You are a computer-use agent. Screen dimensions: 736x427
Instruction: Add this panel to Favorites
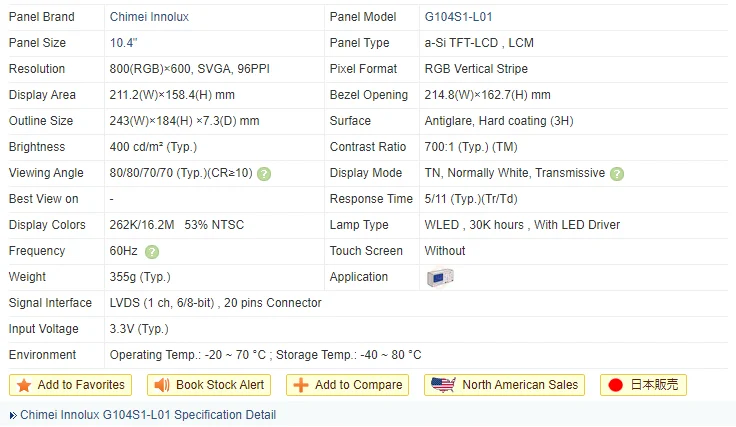tap(70, 385)
